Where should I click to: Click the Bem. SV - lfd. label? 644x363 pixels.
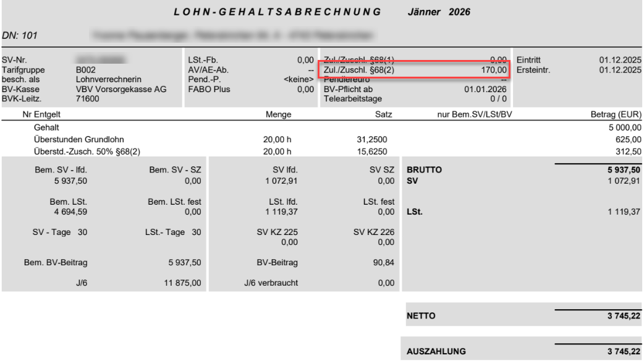61,170
